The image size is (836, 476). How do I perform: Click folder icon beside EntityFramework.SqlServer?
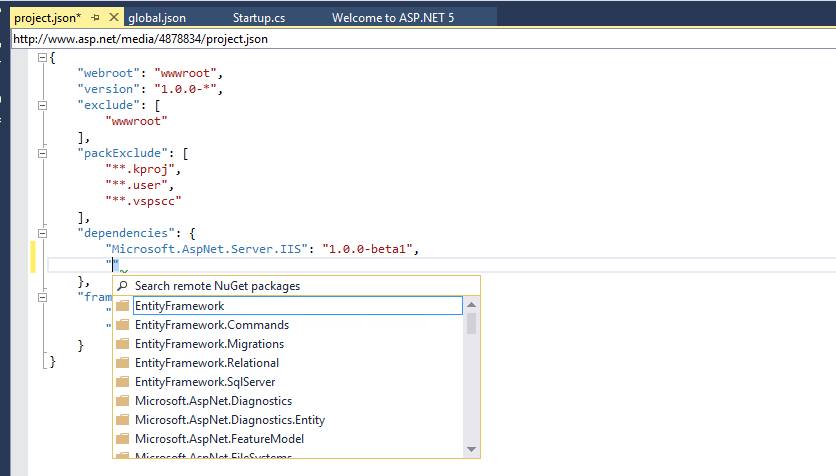(123, 382)
